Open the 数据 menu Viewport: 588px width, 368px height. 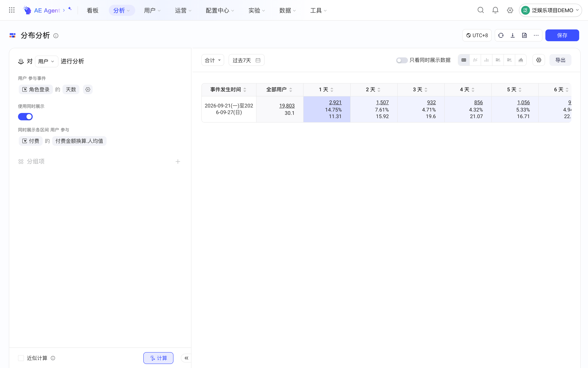click(x=287, y=10)
